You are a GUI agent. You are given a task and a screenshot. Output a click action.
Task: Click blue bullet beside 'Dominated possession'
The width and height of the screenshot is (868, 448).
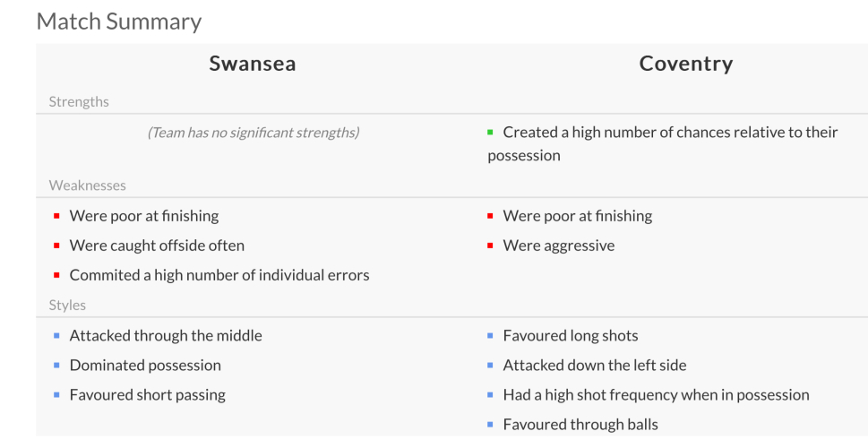[56, 366]
